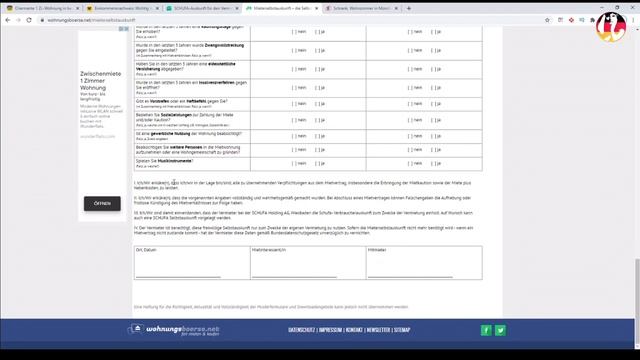Open a new browser tab
Screen dimensions: 640x360
tap(409, 8)
